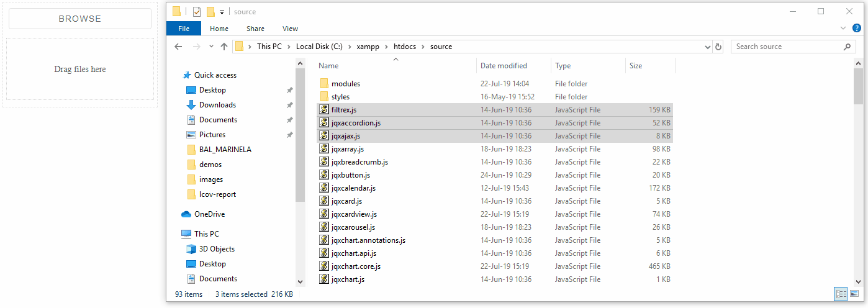Click the search magnifier icon
The image size is (868, 308).
[x=848, y=47]
